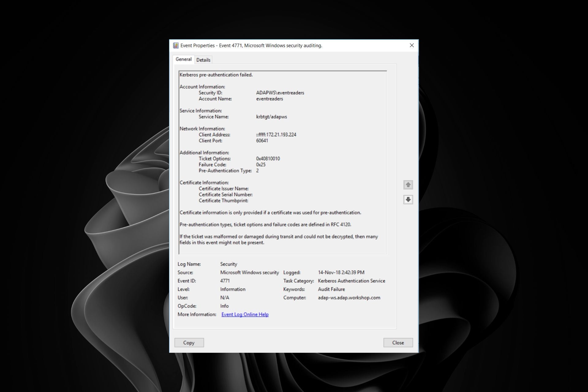Click the Task Category Kerberos Authentication Service field
Screen dimensions: 588x392
(351, 281)
